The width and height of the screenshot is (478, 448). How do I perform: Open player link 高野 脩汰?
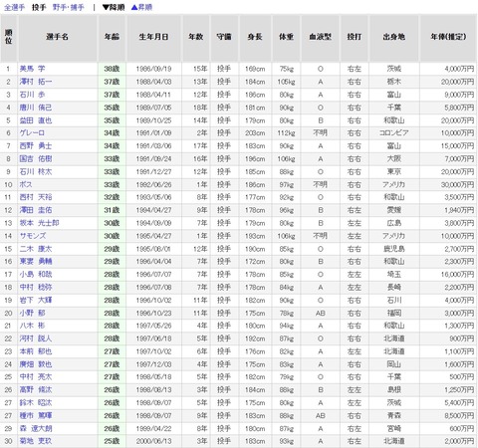coord(36,390)
